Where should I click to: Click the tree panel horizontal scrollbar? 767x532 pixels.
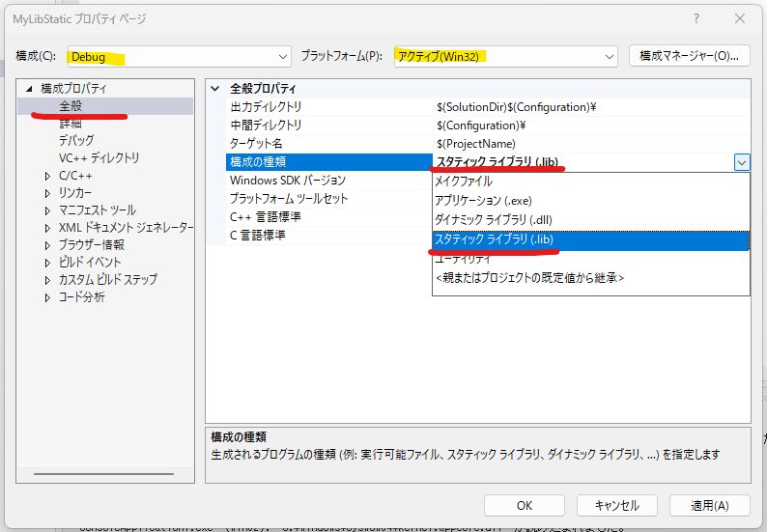point(104,474)
